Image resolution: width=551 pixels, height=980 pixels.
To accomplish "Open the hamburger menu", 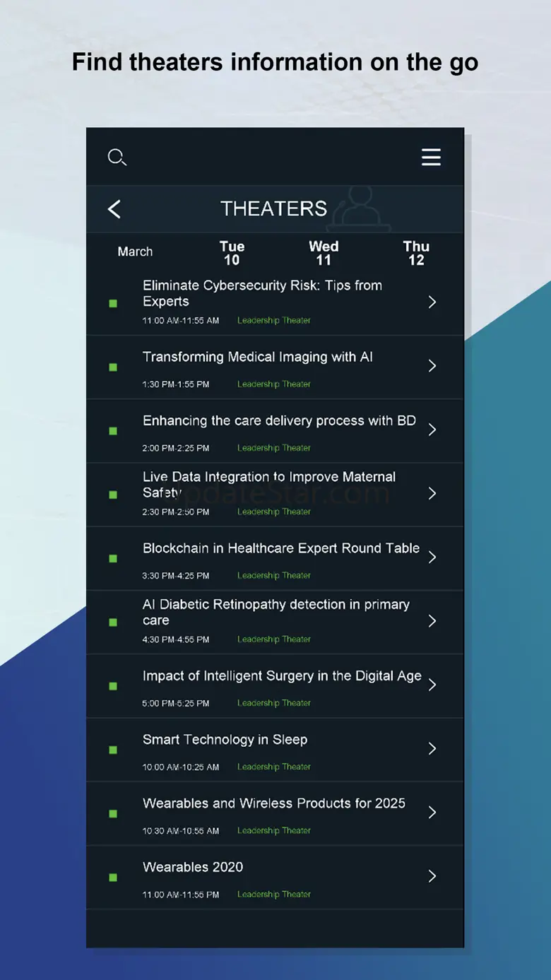I will click(x=431, y=157).
